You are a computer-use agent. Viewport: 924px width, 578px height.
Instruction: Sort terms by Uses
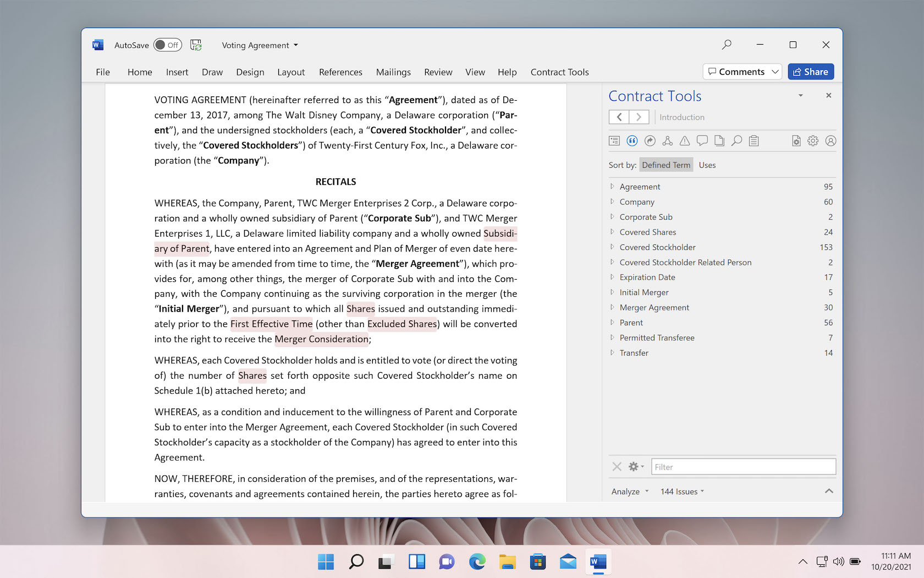point(707,165)
